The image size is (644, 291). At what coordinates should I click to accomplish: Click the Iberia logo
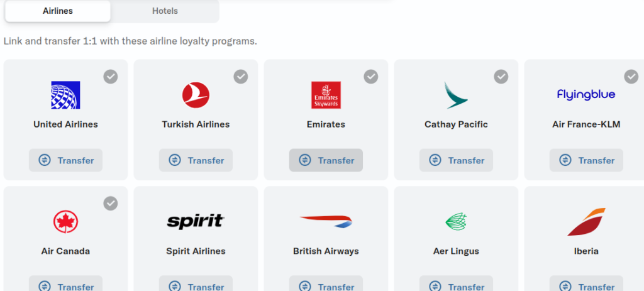tap(586, 222)
